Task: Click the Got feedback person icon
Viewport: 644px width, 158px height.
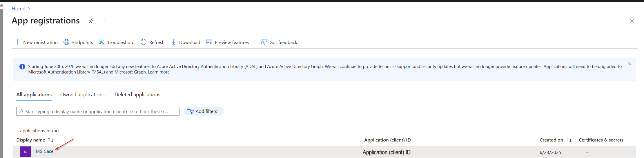Action: (x=263, y=42)
